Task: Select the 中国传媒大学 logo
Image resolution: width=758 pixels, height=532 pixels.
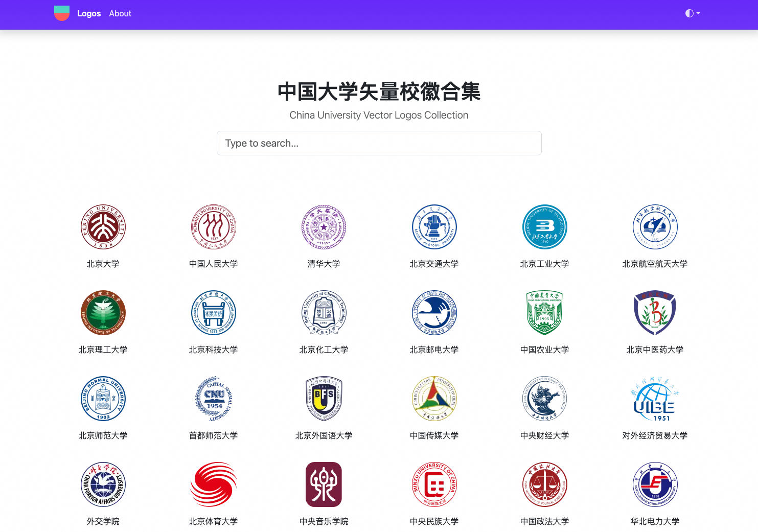Action: (434, 399)
